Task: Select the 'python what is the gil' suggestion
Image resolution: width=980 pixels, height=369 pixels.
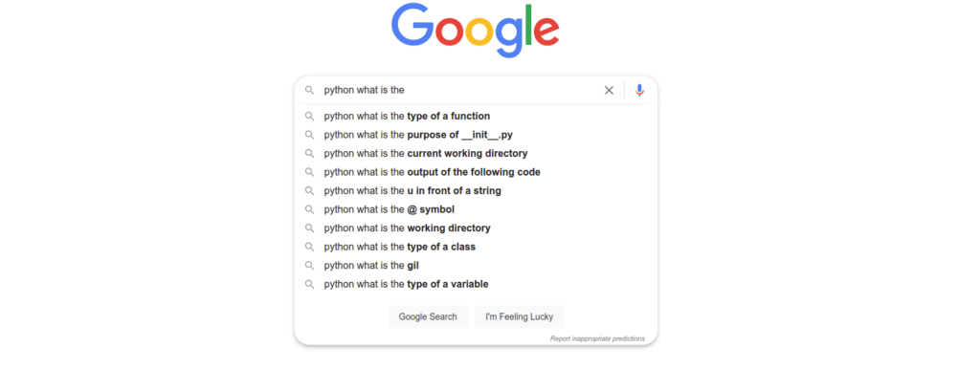Action: (476, 266)
